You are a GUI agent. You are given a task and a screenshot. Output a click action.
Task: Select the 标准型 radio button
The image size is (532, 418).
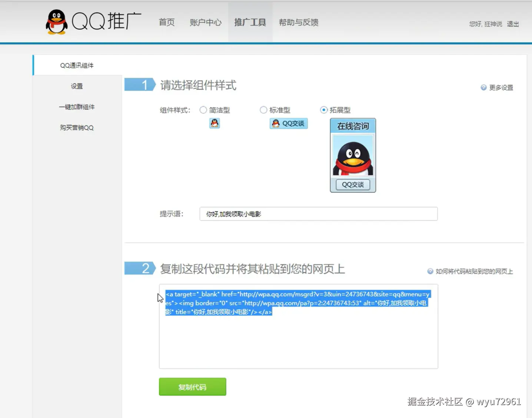click(263, 110)
